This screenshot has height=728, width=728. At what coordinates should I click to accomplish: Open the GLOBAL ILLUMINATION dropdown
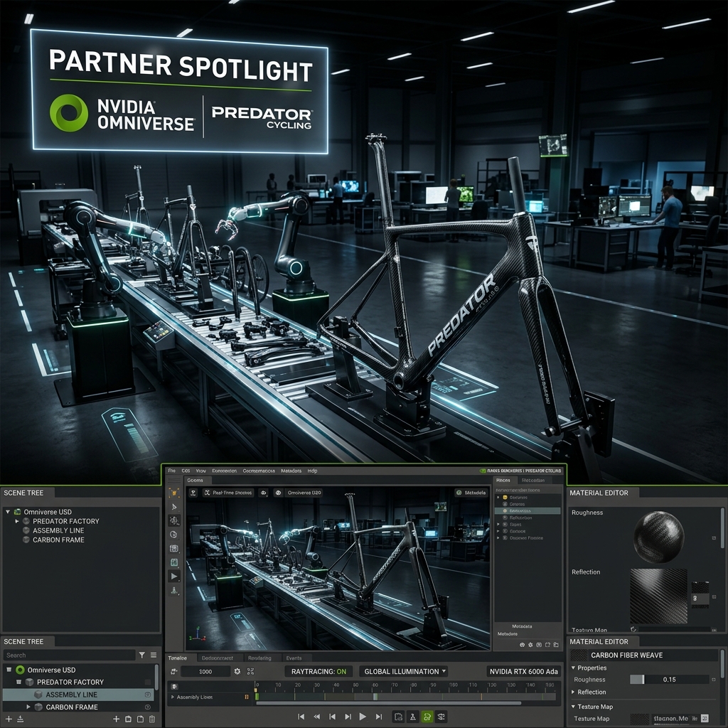(x=405, y=671)
